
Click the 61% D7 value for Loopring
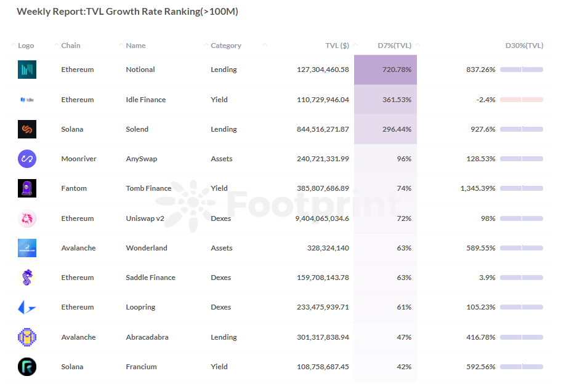(404, 307)
